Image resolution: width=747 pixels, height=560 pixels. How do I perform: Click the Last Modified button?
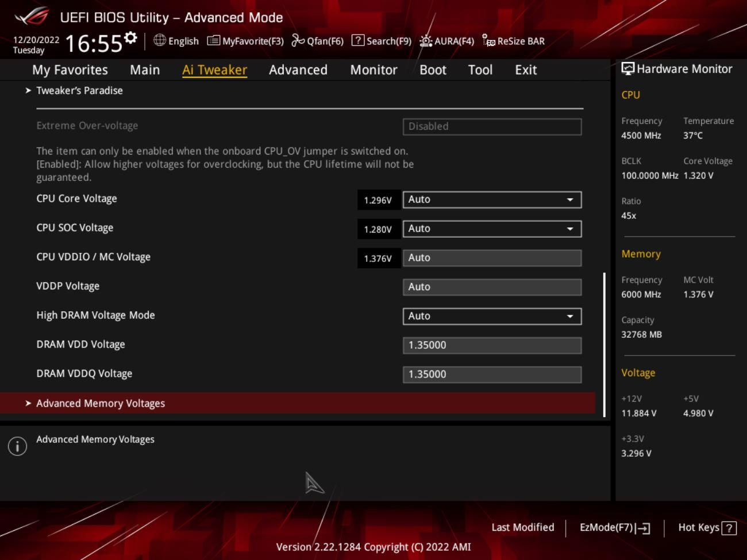[523, 527]
